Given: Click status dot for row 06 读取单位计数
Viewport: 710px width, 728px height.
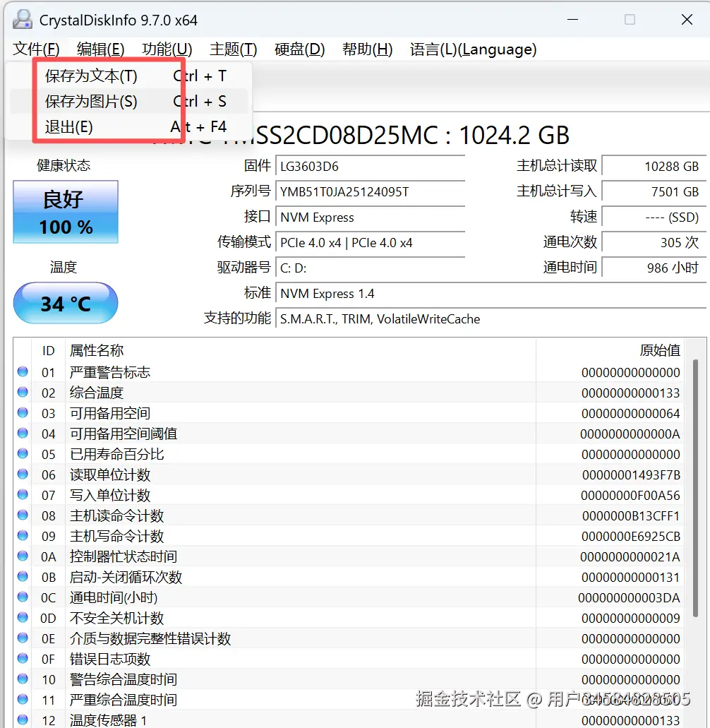Looking at the screenshot, I should (23, 474).
